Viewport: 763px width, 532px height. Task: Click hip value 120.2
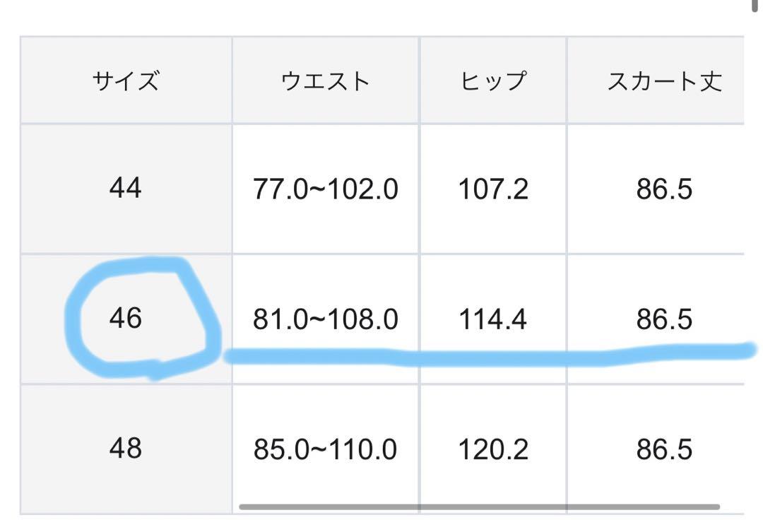(493, 449)
